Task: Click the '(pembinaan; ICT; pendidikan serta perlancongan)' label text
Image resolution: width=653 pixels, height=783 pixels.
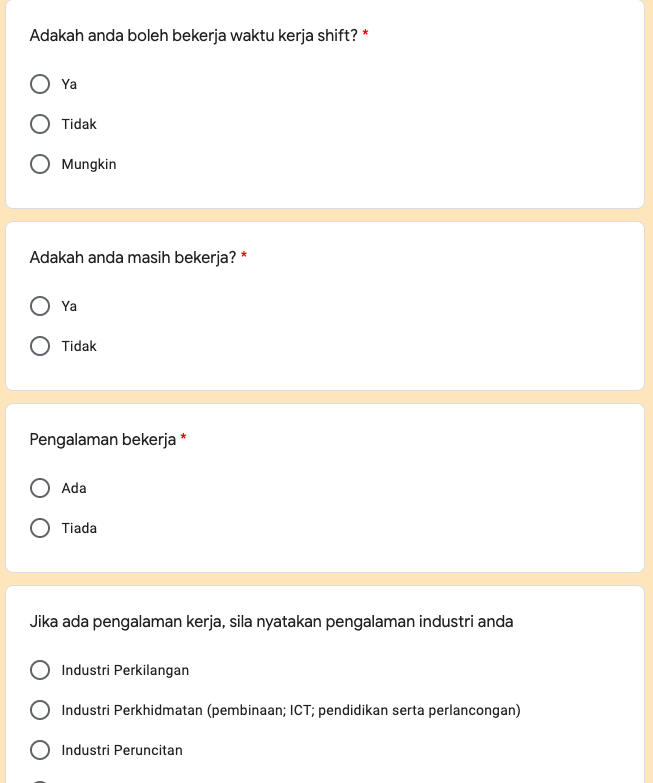Action: 364,710
